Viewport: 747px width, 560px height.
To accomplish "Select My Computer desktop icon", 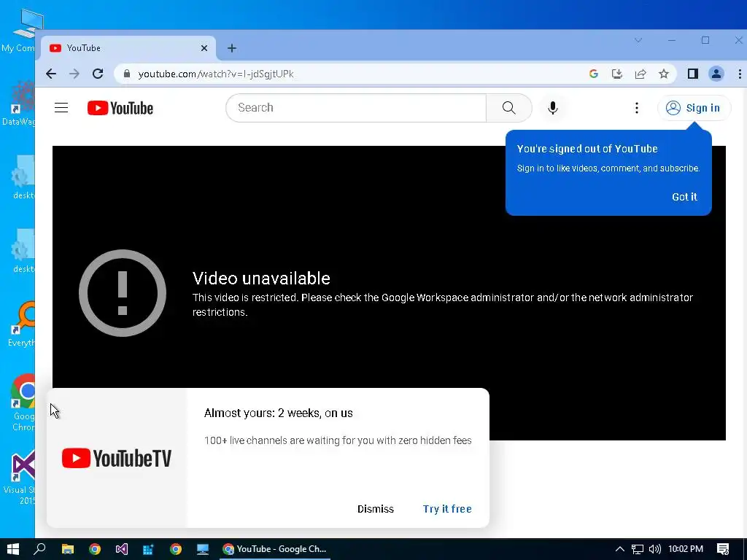I will point(21,29).
